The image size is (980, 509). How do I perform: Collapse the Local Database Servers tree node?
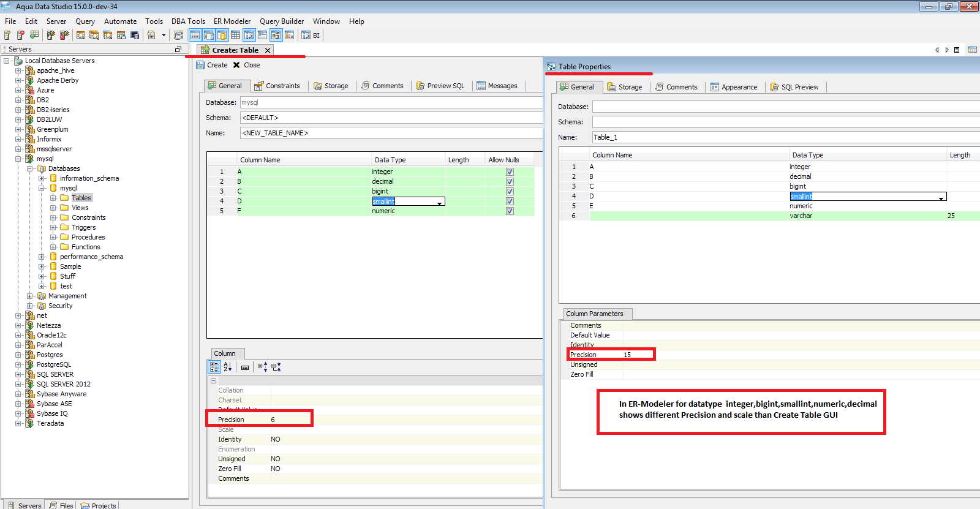(7, 61)
